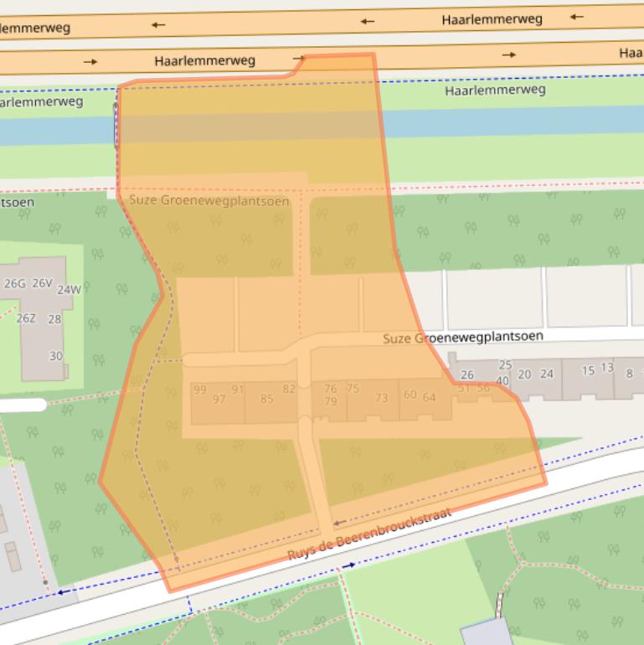Click house number 20
This screenshot has width=644, height=645.
tap(524, 374)
